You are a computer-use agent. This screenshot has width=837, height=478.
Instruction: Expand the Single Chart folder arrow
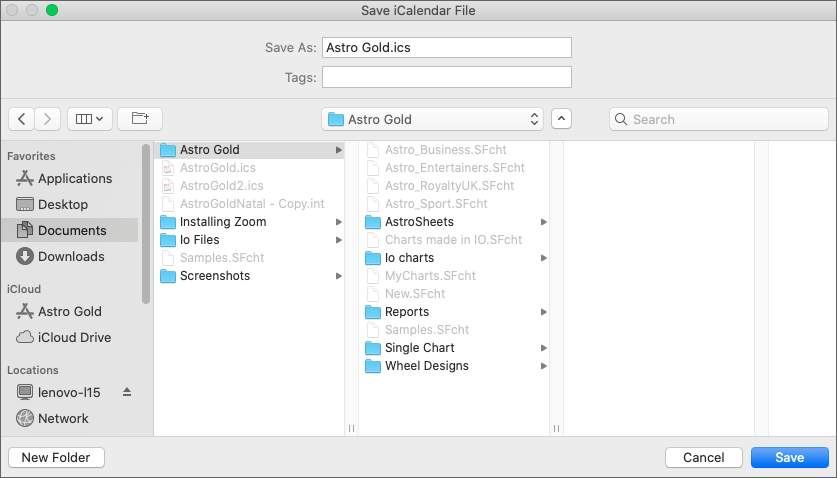click(543, 348)
